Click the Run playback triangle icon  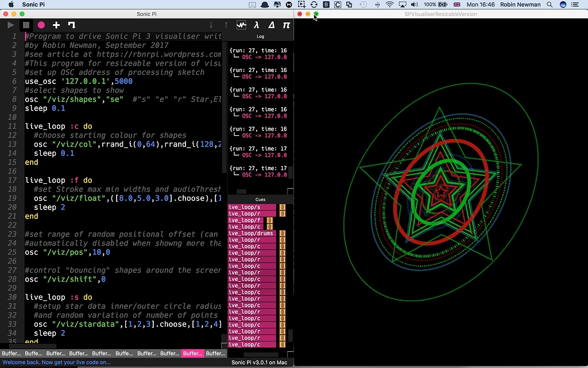point(10,25)
